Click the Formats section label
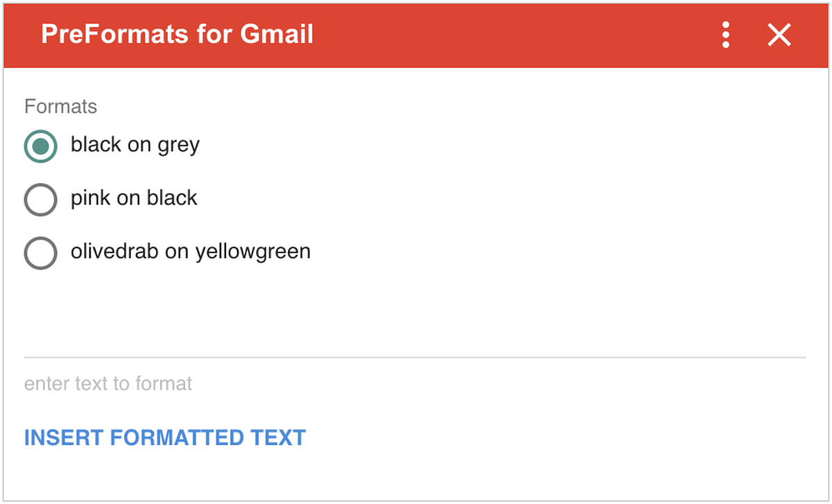 coord(61,106)
